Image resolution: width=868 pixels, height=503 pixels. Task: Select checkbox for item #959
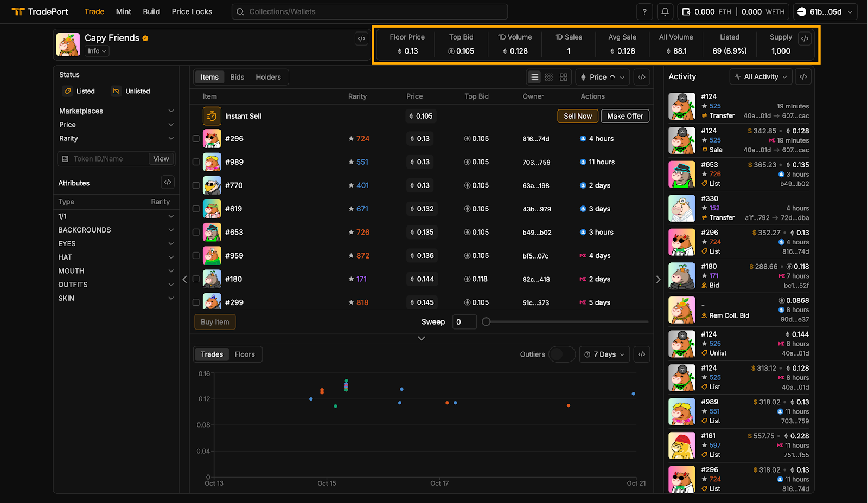point(196,256)
